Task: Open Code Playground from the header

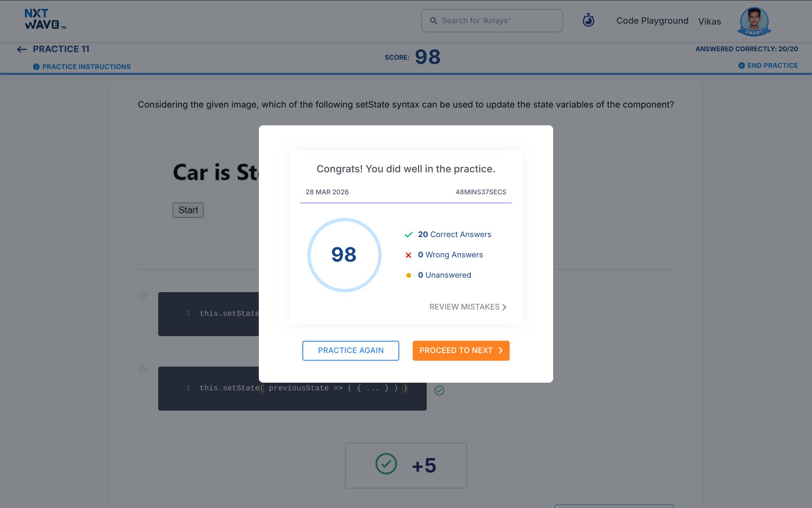Action: [x=652, y=21]
